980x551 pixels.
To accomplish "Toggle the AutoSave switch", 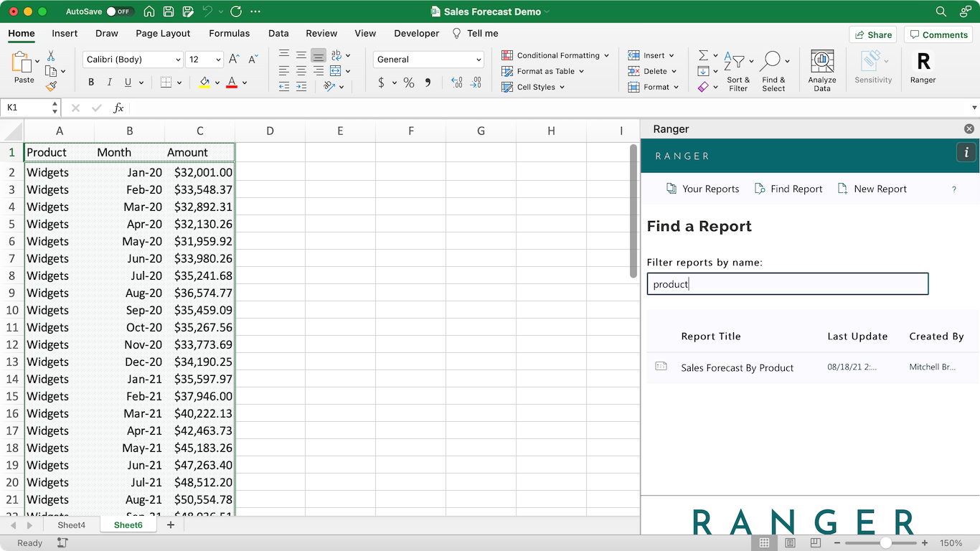I will (x=118, y=11).
